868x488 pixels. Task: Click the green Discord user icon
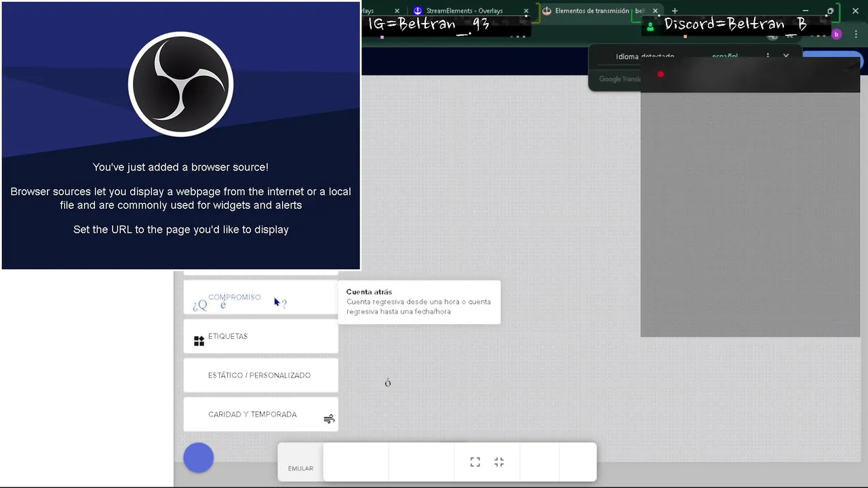[x=650, y=26]
